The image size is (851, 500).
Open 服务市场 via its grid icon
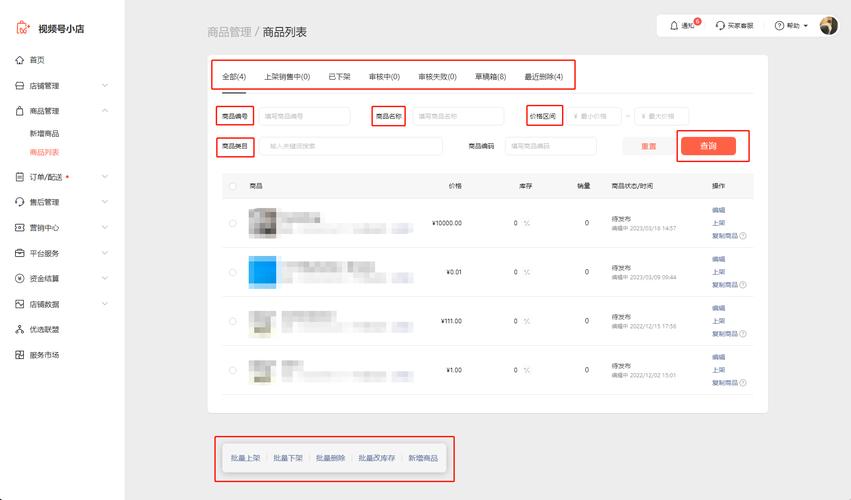click(x=20, y=355)
